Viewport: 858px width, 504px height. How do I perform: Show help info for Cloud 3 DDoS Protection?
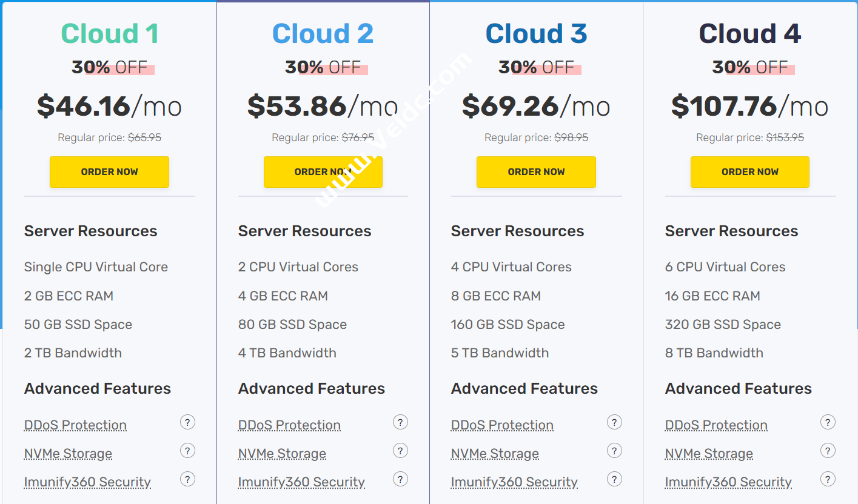click(614, 422)
